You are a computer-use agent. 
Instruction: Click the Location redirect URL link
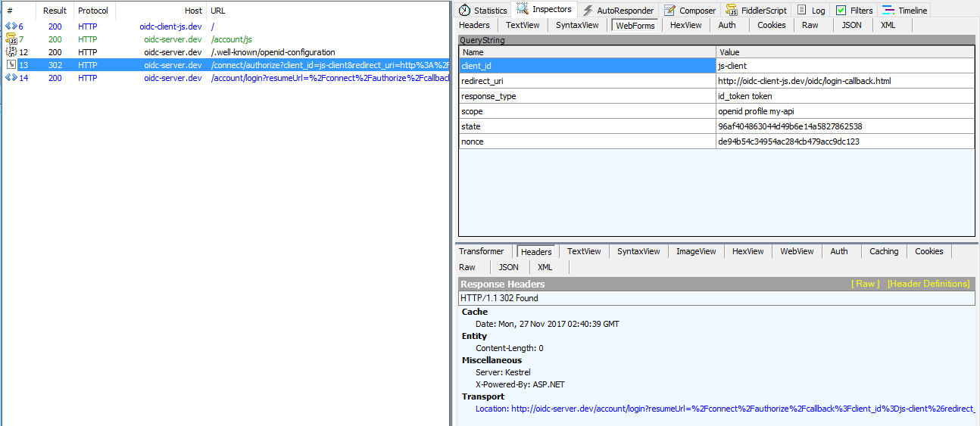click(x=726, y=409)
